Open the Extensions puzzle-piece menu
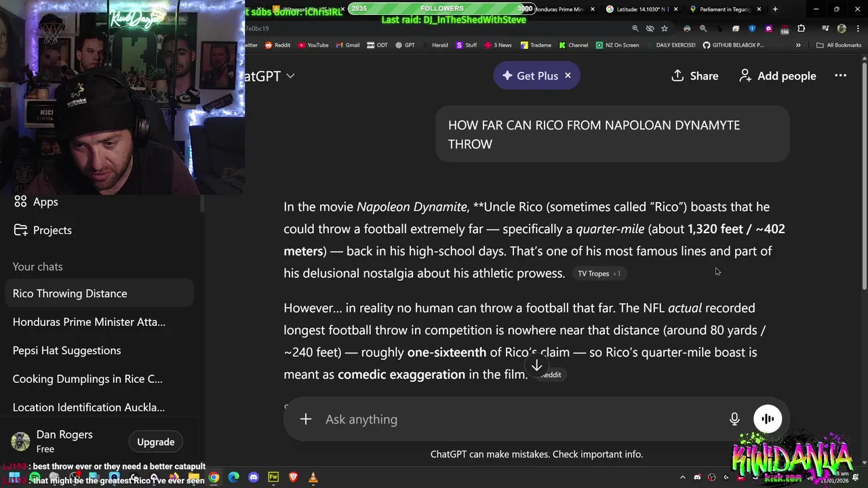 (x=802, y=28)
